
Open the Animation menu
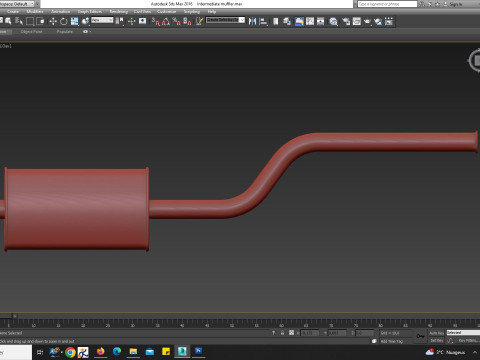tap(61, 12)
